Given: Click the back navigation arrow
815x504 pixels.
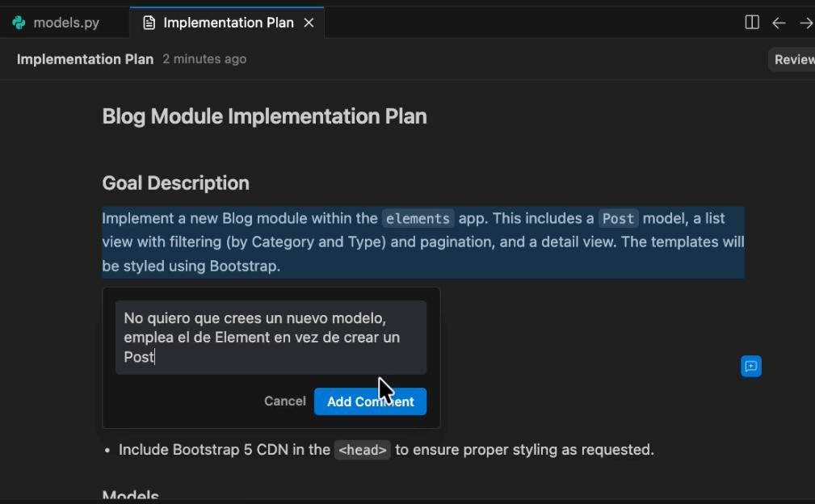Looking at the screenshot, I should pos(779,23).
